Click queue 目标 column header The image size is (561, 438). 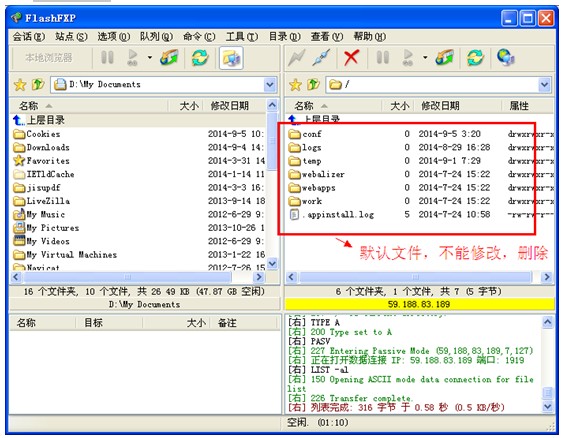pos(109,323)
